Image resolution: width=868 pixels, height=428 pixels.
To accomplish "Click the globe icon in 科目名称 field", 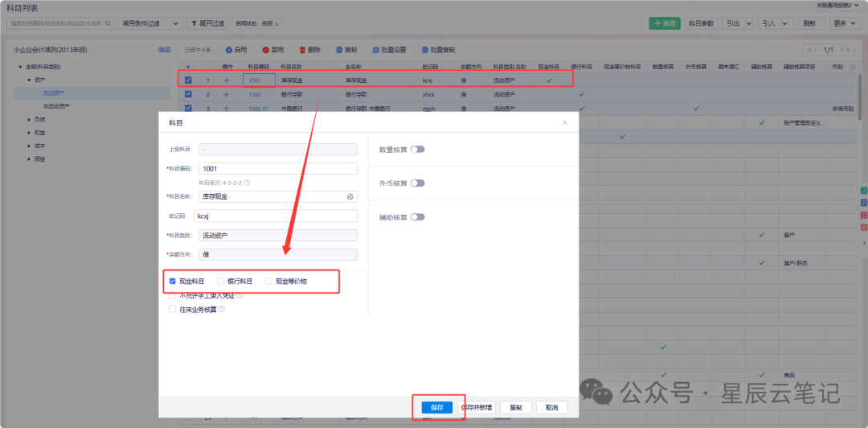I will (350, 196).
